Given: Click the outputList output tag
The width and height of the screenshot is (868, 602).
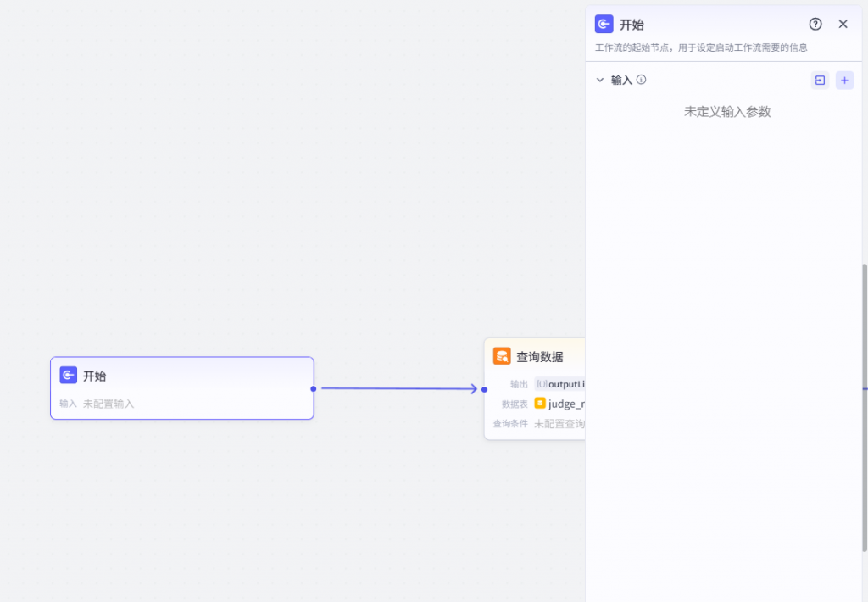Looking at the screenshot, I should click(x=560, y=384).
